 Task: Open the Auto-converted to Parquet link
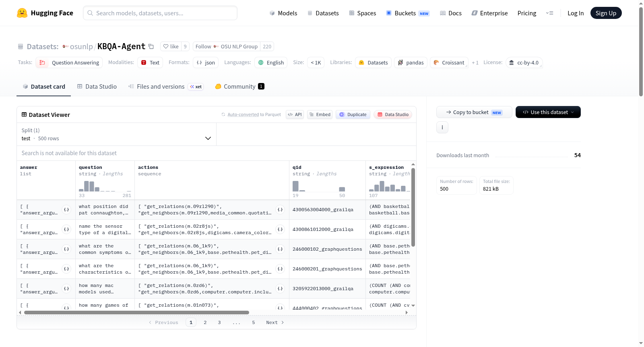point(254,114)
